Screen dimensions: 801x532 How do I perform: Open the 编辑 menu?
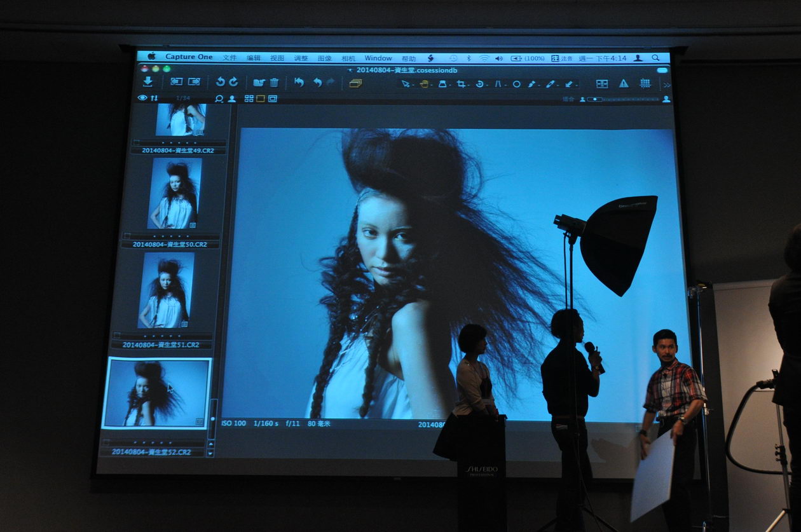[254, 58]
